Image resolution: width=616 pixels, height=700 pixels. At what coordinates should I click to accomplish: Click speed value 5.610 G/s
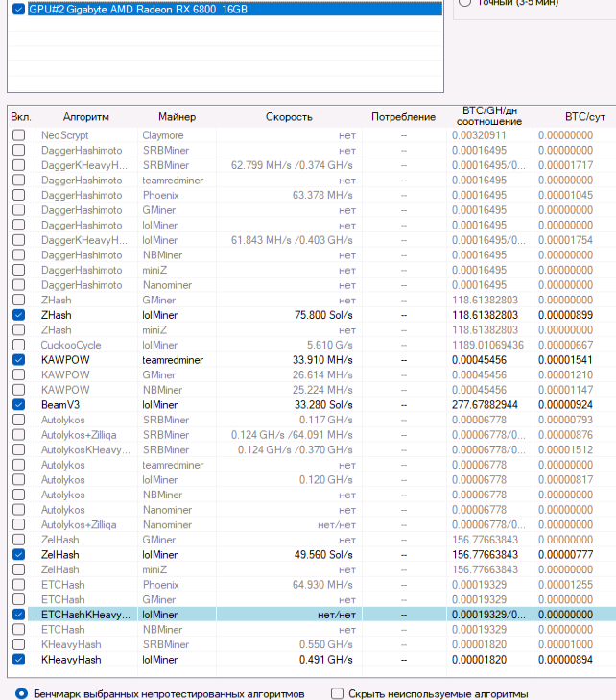[x=330, y=345]
